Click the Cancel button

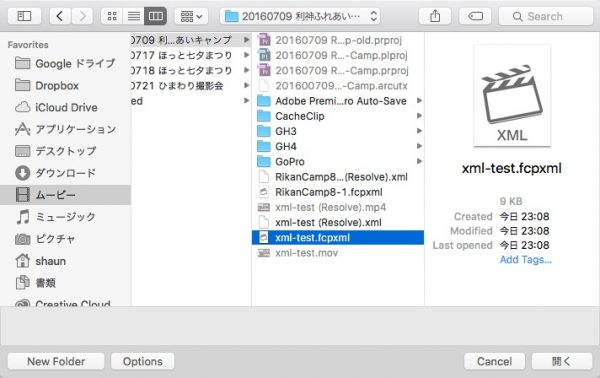coord(494,361)
